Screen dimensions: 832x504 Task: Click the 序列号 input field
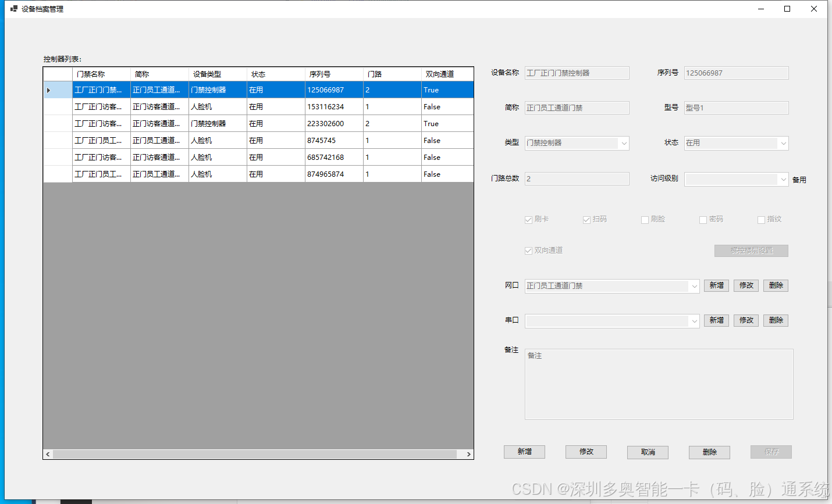coord(736,73)
